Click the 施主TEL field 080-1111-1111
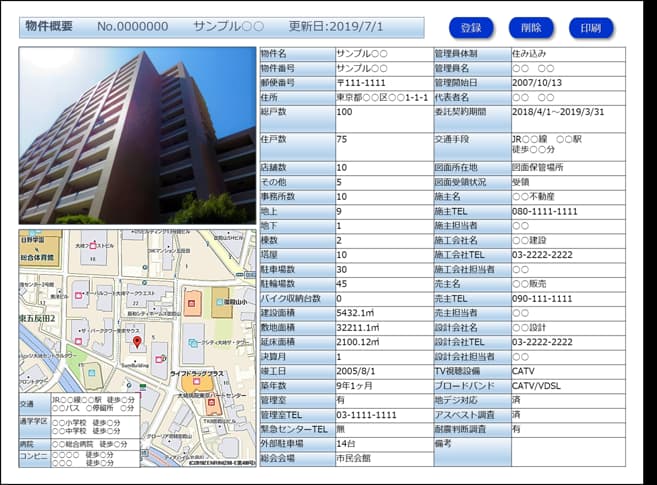Screen dimensions: 657x485 (x=566, y=212)
